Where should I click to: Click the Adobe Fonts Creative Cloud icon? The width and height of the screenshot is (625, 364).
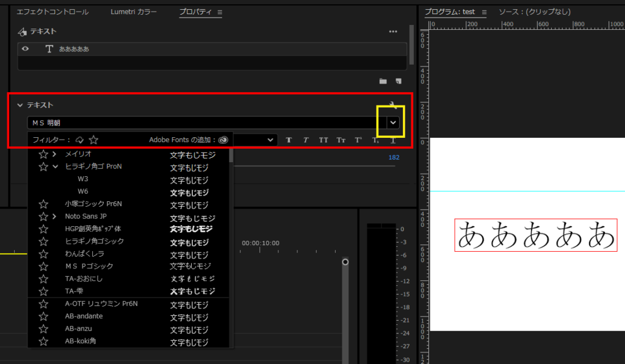pos(223,140)
